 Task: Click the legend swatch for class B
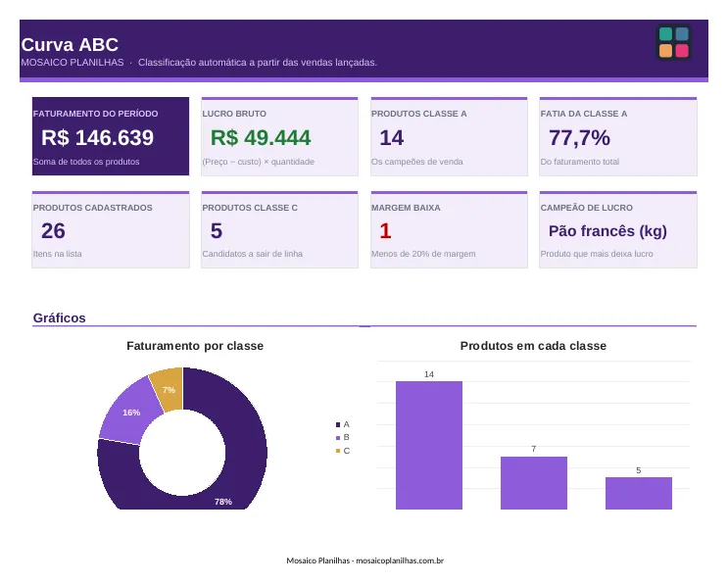tap(338, 438)
